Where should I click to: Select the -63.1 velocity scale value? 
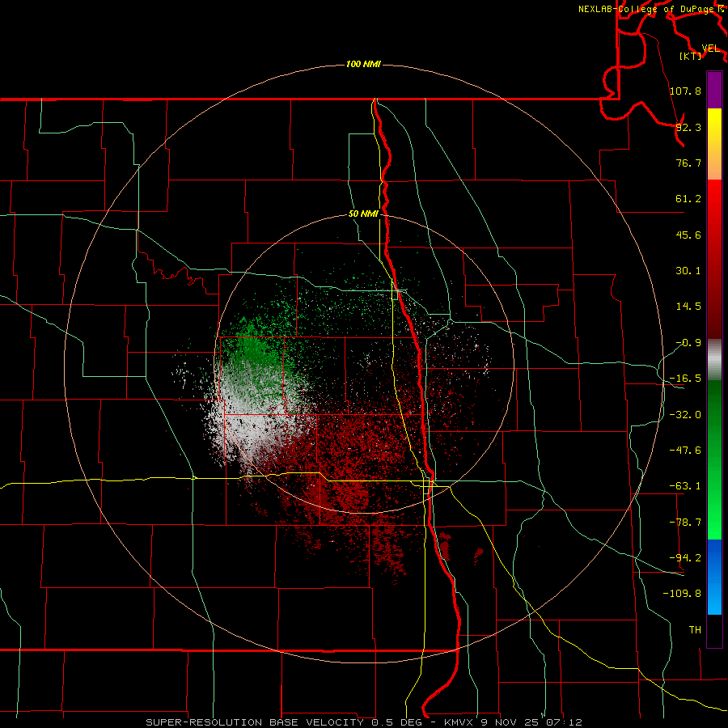(x=685, y=486)
